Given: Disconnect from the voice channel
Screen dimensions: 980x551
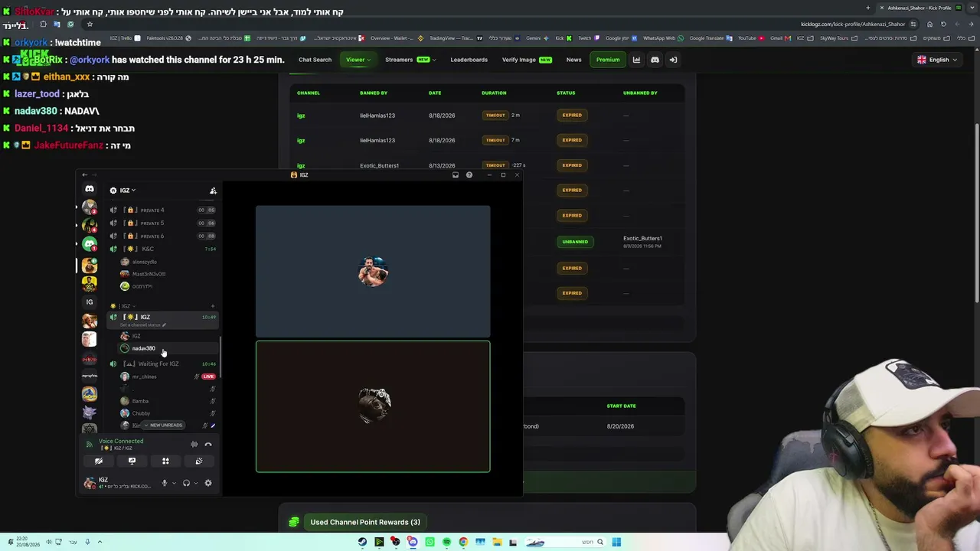Looking at the screenshot, I should [x=208, y=444].
